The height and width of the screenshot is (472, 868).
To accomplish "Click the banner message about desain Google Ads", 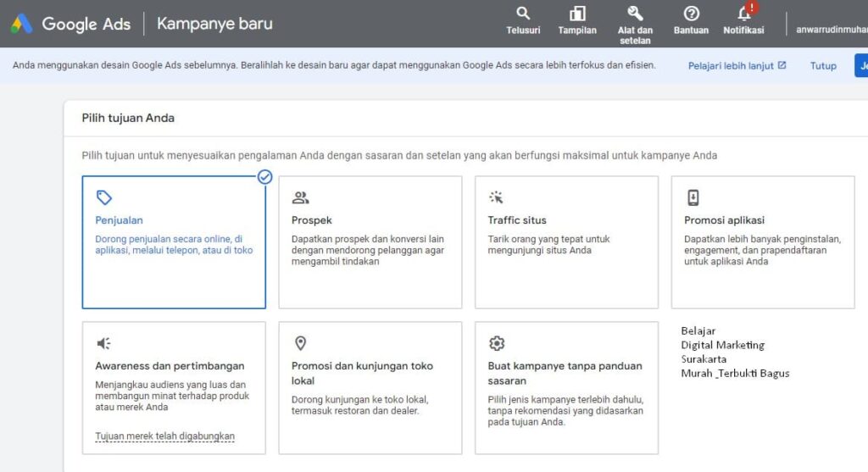I will point(334,65).
